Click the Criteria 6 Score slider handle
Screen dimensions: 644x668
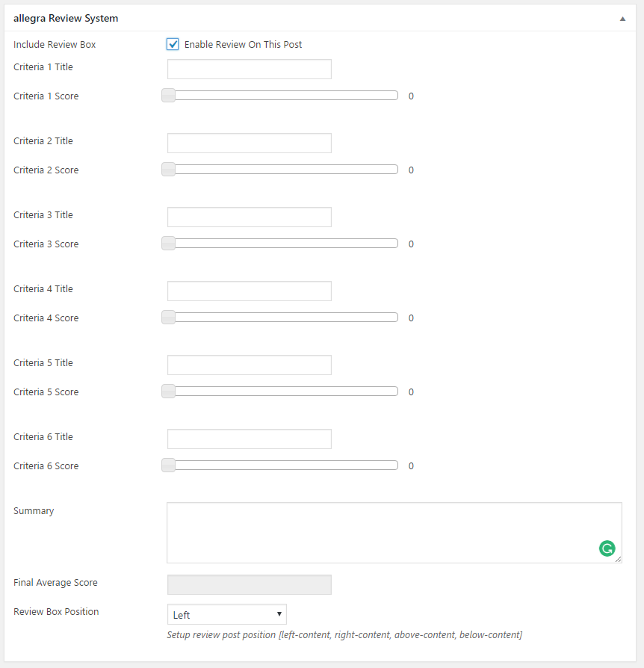(x=169, y=466)
